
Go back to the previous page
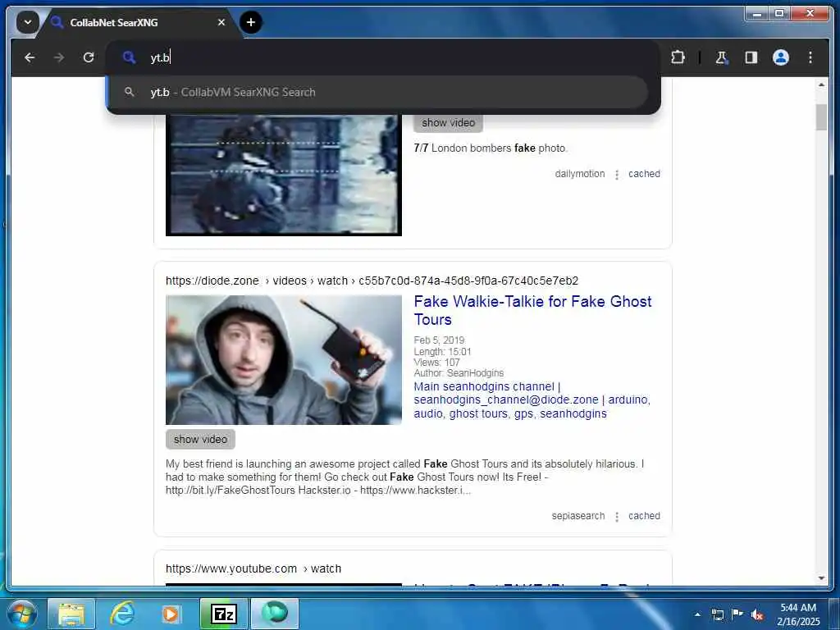coord(30,57)
